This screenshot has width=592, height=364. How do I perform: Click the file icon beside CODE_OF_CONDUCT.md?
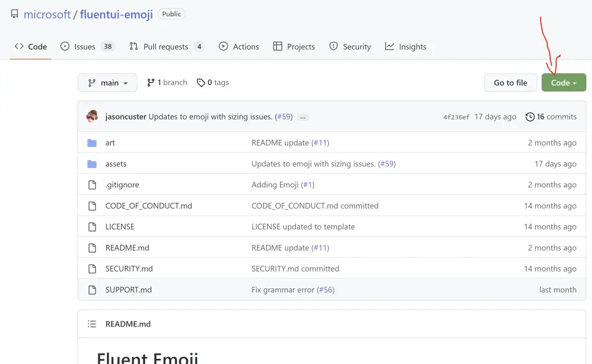[x=92, y=206]
